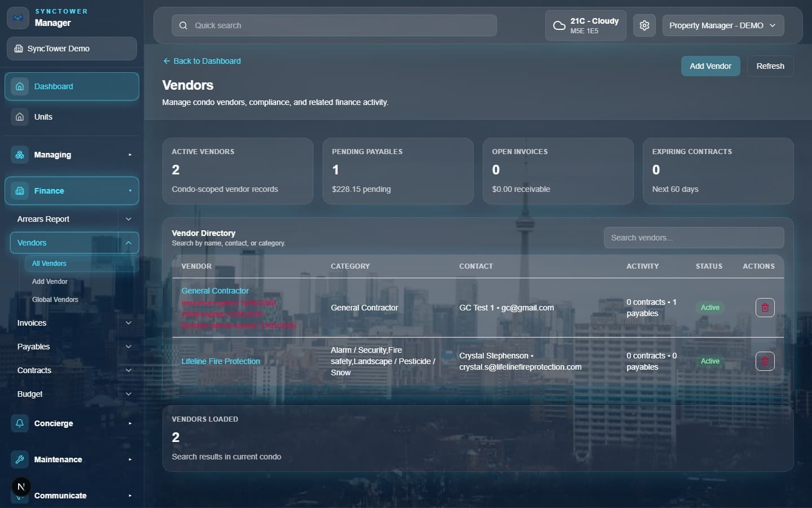Click the SyncTower Manager logo icon
This screenshot has width=812, height=508.
tap(18, 18)
